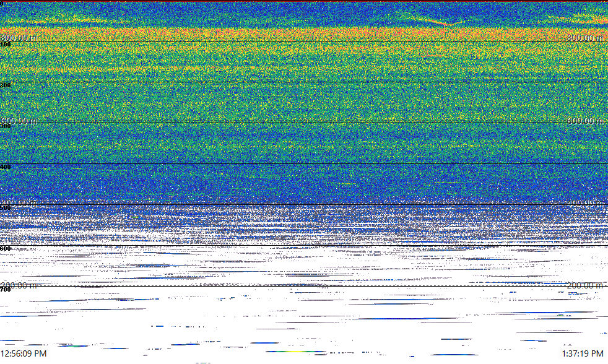The width and height of the screenshot is (608, 364).
Task: Click the 1:37:19 PM end time label
Action: point(583,353)
